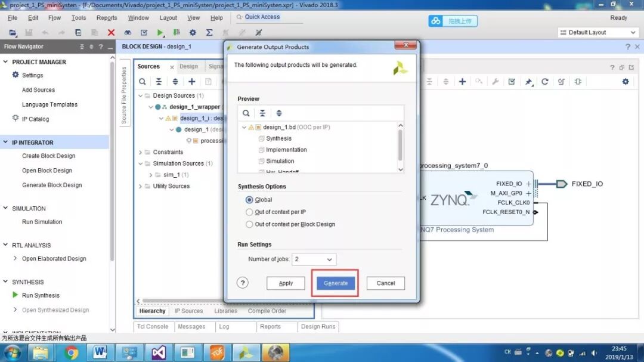
Task: Click the Apply button
Action: tap(286, 283)
